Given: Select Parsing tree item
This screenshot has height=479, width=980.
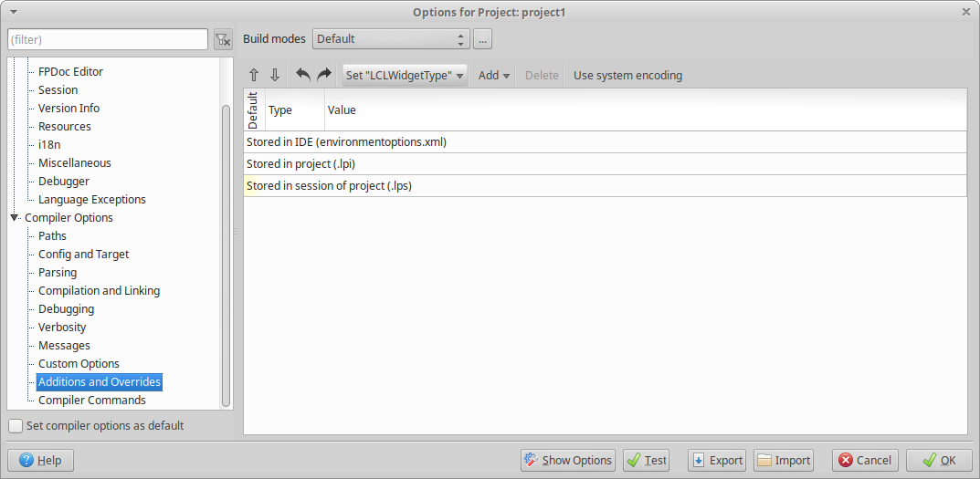Looking at the screenshot, I should 58,272.
